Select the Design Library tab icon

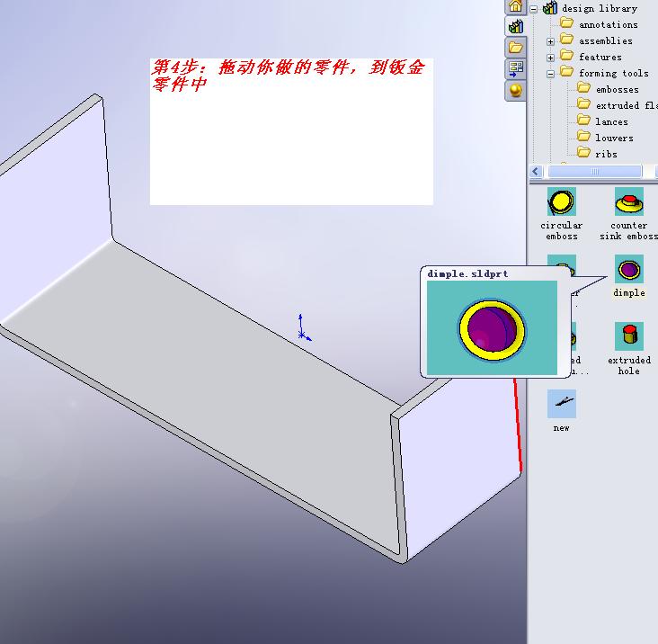(515, 26)
